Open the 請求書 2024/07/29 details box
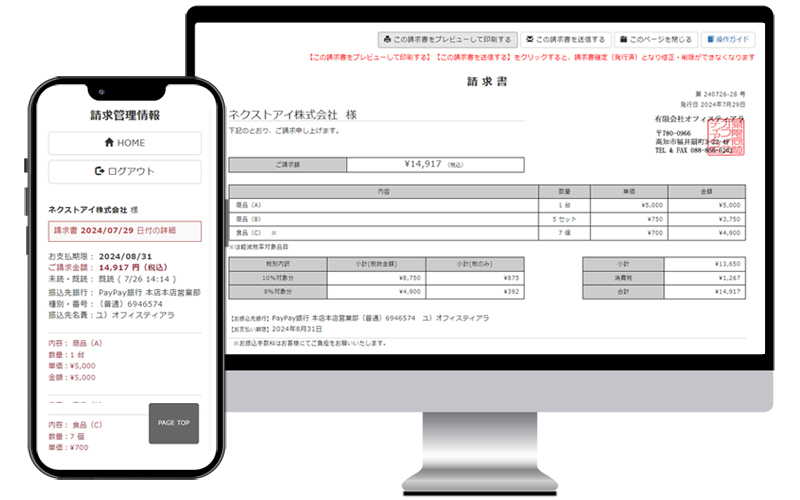The height and width of the screenshot is (500, 800). (125, 231)
